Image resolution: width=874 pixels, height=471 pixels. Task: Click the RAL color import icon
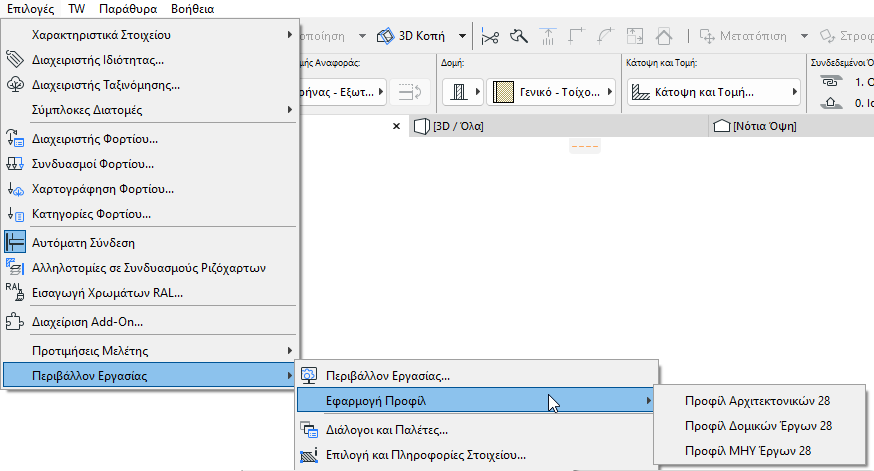tap(15, 292)
